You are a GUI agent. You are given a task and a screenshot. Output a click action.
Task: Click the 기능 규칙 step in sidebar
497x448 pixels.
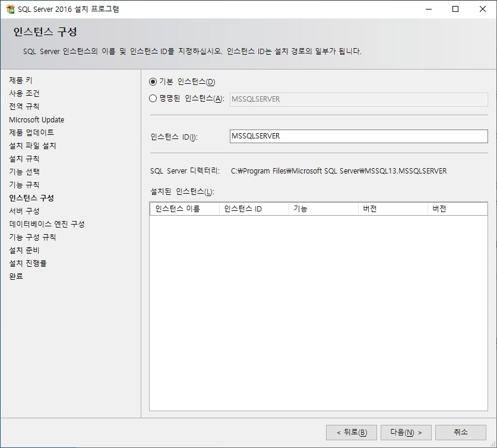click(24, 185)
